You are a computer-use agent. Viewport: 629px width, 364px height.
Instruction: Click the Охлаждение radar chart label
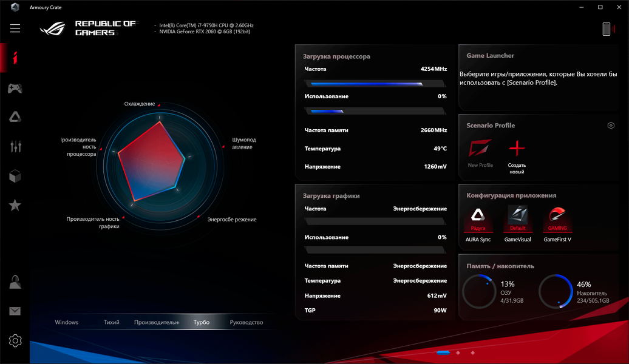pos(140,104)
